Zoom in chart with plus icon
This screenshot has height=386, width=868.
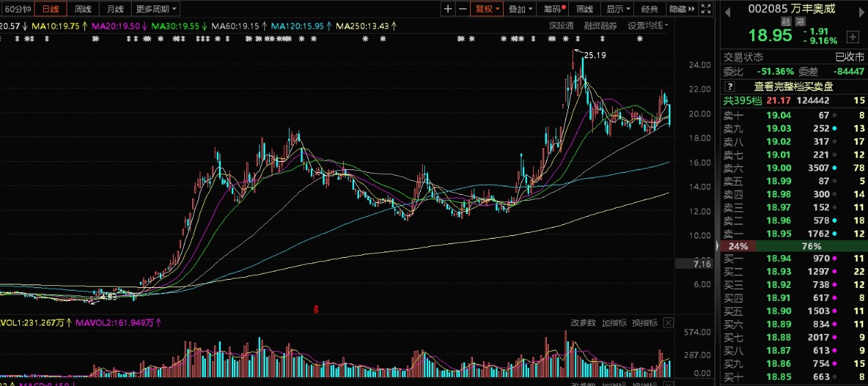[x=448, y=9]
